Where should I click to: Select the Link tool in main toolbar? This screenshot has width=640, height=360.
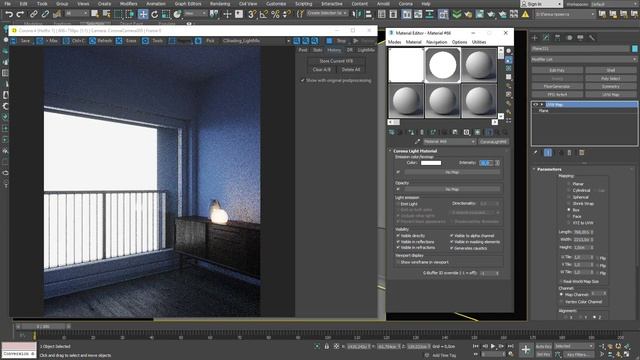(x=33, y=14)
